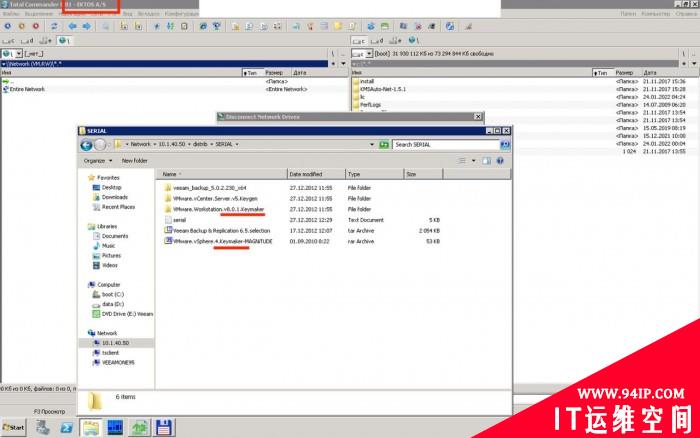Expand the address bar history dropdown arrow
Image resolution: width=700 pixels, height=438 pixels.
[x=371, y=145]
